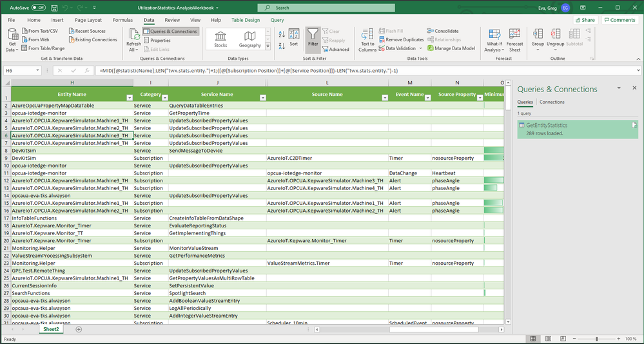Open Data Validation
Image resolution: width=644 pixels, height=344 pixels.
point(397,48)
